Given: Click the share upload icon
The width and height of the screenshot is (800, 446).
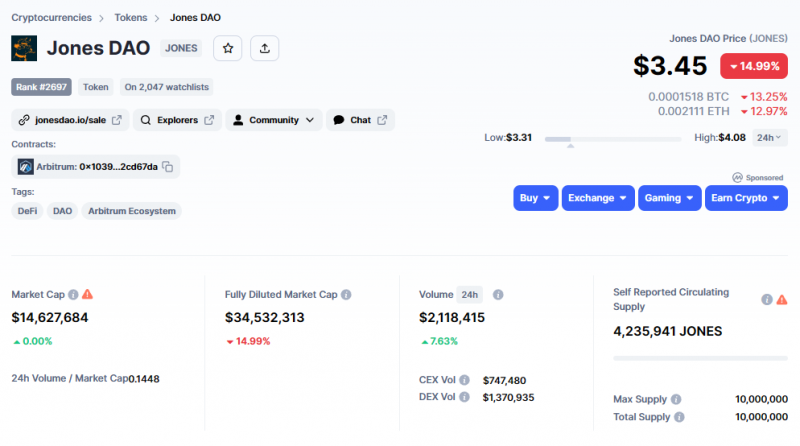Looking at the screenshot, I should (264, 47).
